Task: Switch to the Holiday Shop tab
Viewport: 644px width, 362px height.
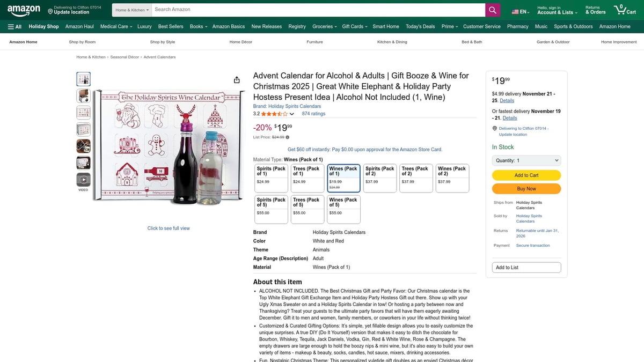Action: click(43, 26)
